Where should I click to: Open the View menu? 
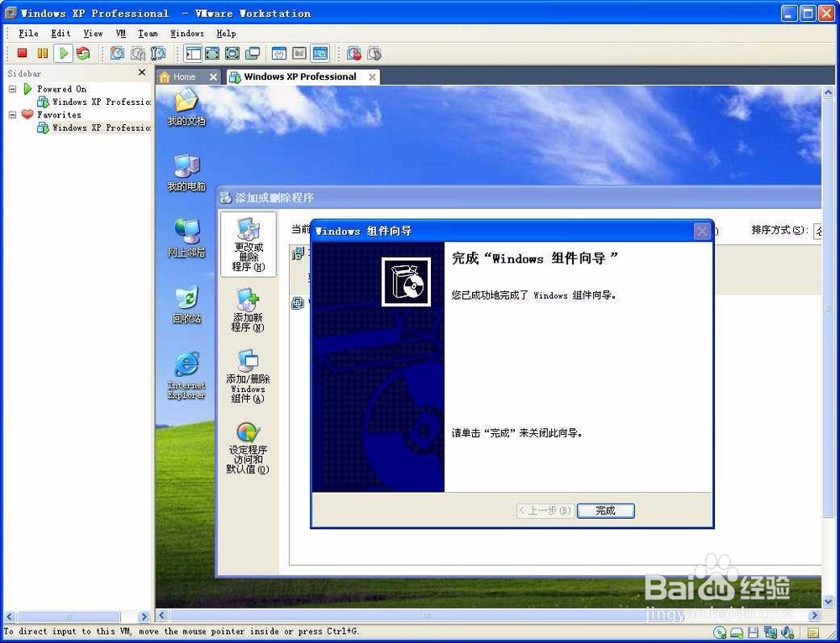(x=92, y=34)
